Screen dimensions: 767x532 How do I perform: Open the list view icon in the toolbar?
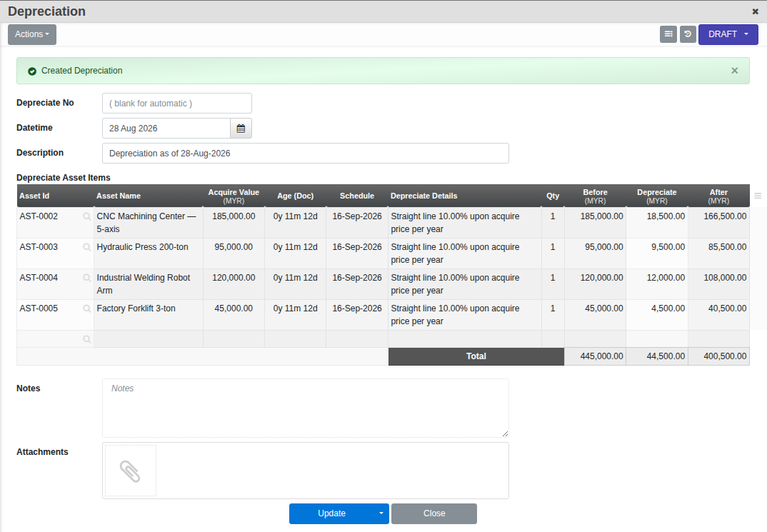[x=668, y=34]
